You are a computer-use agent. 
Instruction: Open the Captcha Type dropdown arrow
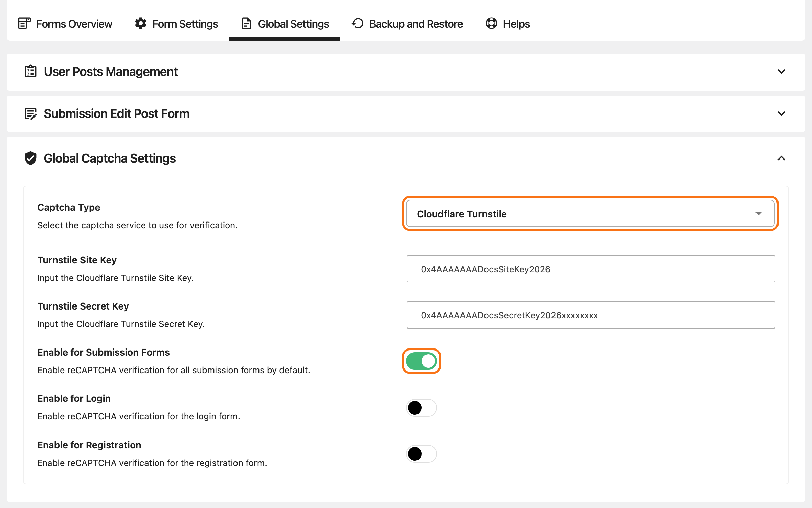tap(758, 214)
